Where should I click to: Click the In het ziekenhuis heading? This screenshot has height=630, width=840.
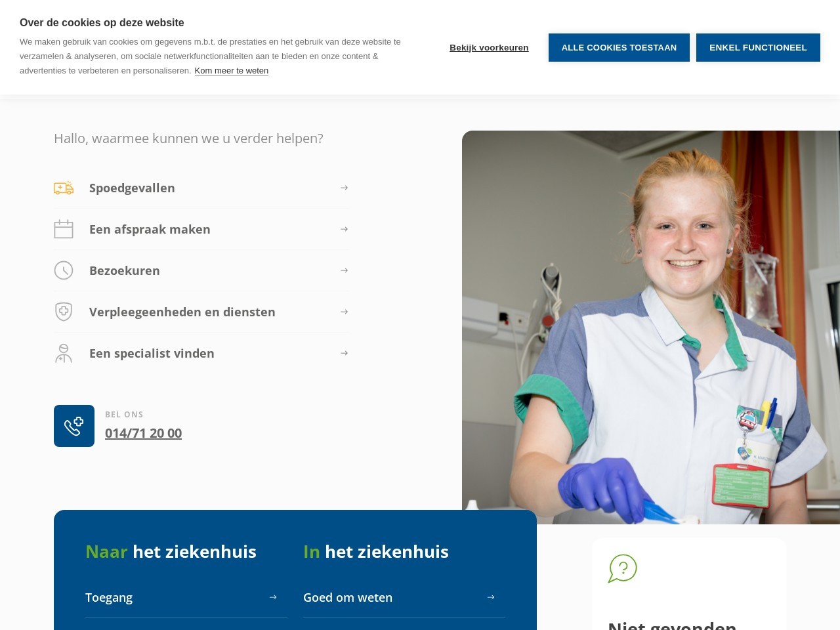coord(376,551)
